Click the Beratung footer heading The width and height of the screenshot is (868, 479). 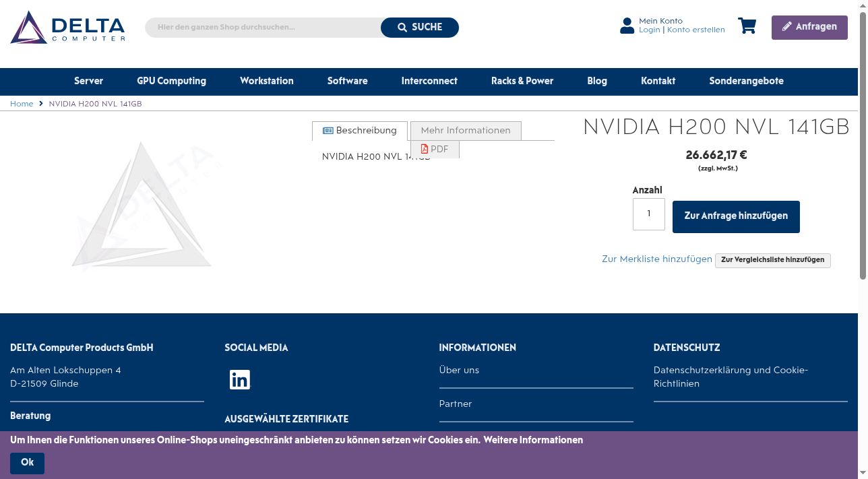[30, 416]
